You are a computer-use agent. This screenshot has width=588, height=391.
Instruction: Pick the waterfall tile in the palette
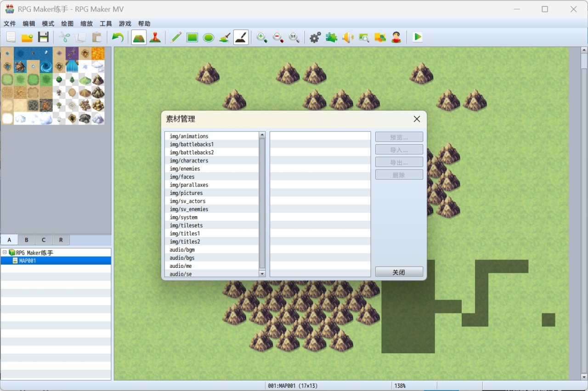(72, 66)
